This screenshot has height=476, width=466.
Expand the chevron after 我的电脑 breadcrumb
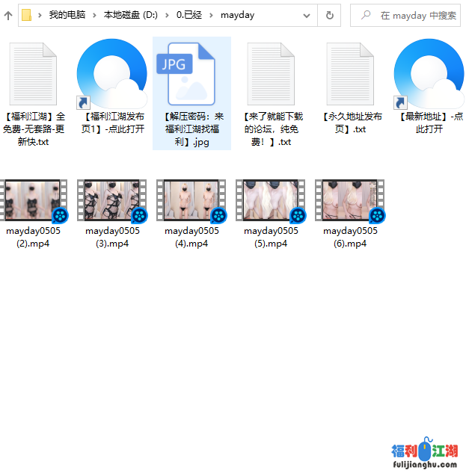[x=94, y=15]
